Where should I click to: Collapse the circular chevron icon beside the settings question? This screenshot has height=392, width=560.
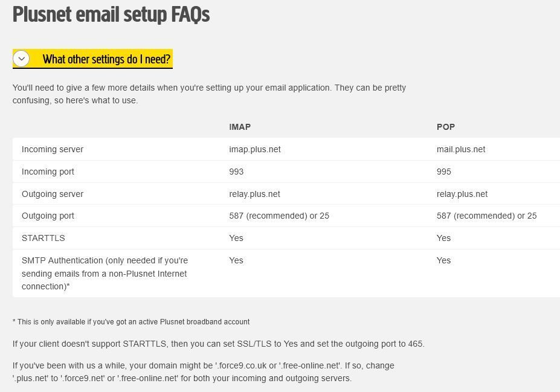[x=21, y=59]
